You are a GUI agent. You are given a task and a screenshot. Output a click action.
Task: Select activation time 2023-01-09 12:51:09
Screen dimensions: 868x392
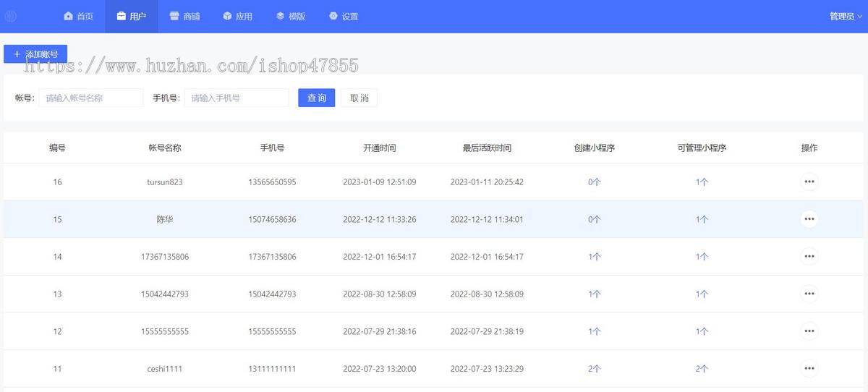tap(380, 182)
